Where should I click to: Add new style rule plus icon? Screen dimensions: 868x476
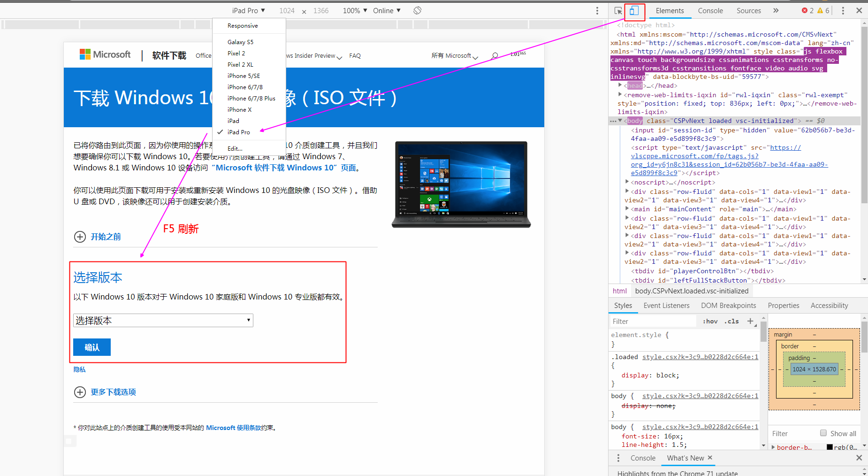coord(750,321)
